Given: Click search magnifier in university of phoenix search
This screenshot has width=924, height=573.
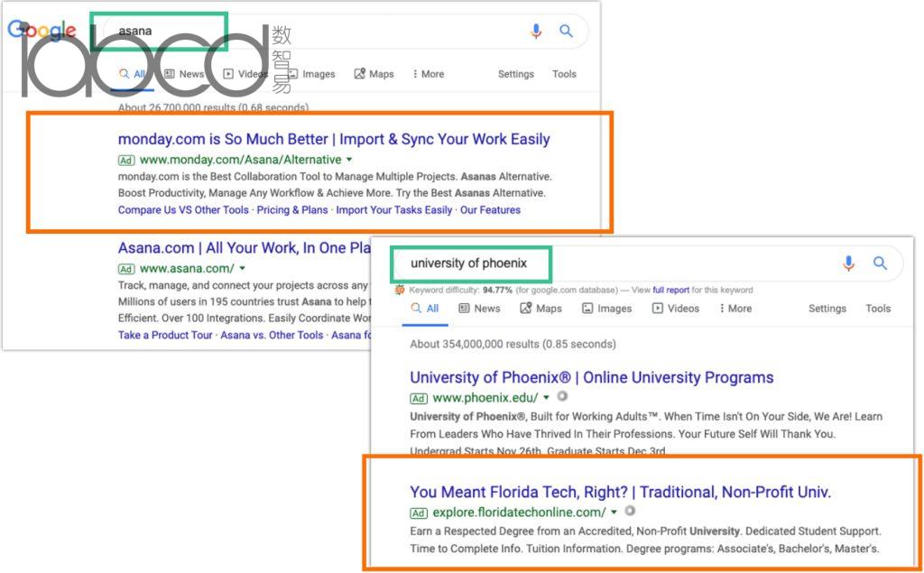Looking at the screenshot, I should [880, 263].
